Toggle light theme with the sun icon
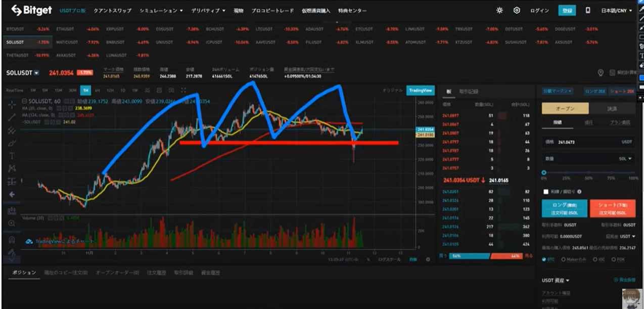 [499, 10]
